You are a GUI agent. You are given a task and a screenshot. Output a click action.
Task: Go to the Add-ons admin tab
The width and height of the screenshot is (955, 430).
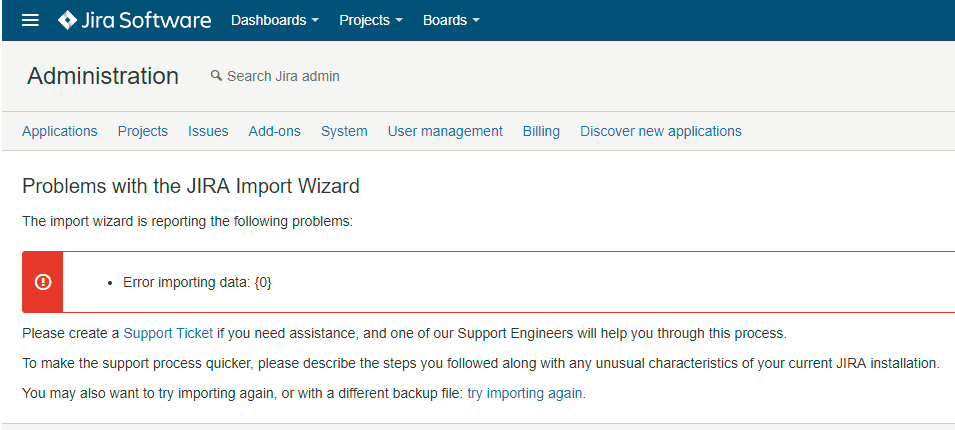click(x=275, y=131)
